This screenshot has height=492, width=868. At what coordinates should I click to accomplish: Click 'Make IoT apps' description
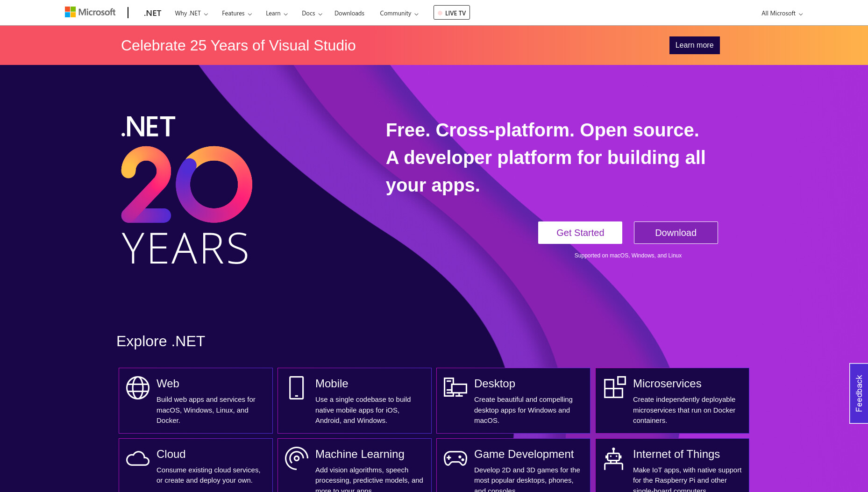(x=687, y=479)
